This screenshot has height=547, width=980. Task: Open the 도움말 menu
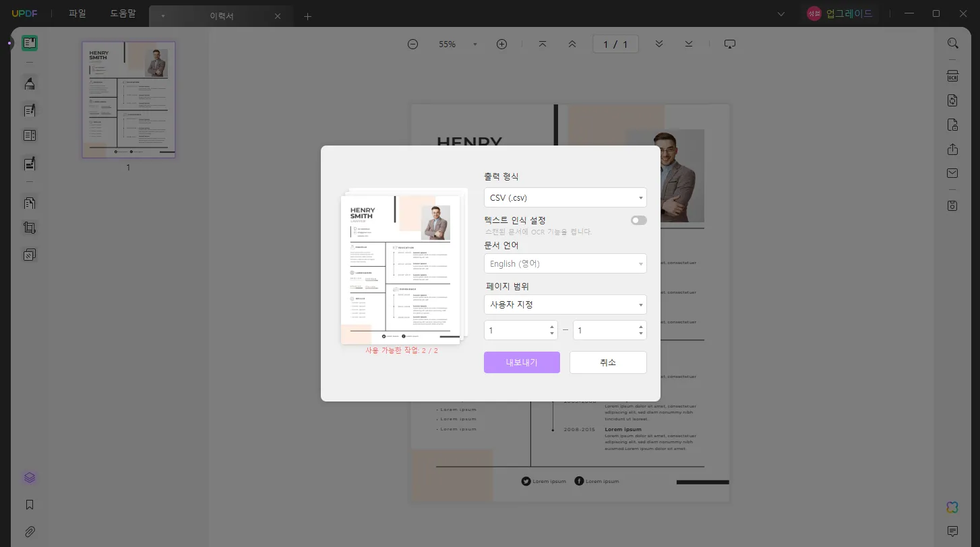[123, 13]
